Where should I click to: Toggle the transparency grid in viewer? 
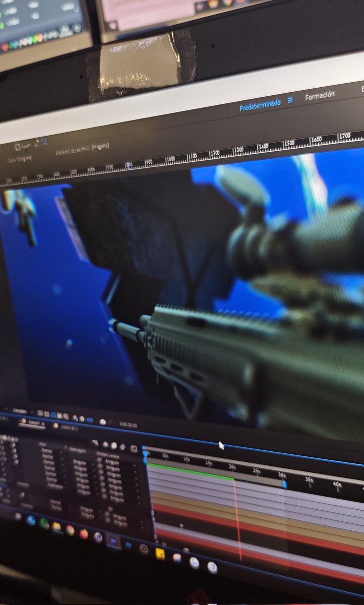[x=46, y=414]
